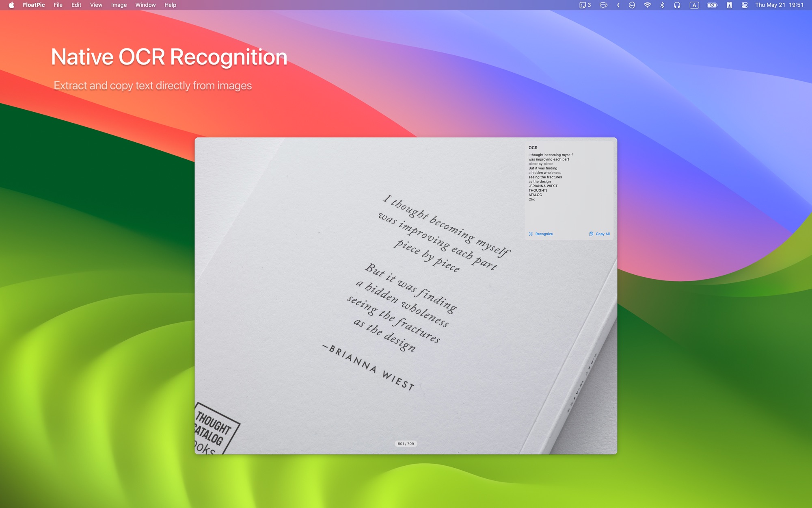Click the Copy All button label
The width and height of the screenshot is (812, 508).
[603, 234]
